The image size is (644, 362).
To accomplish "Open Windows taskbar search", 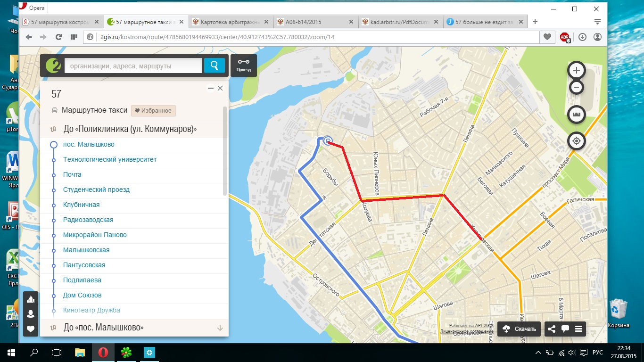I will (34, 352).
